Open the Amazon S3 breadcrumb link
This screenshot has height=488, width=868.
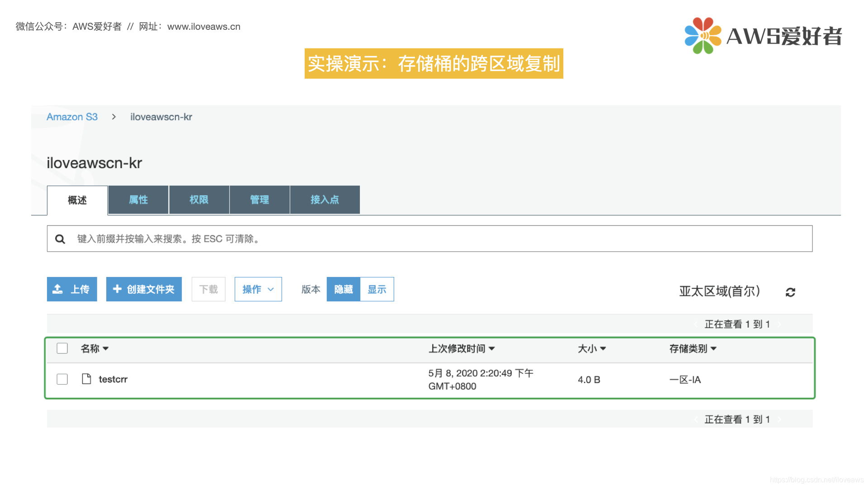(x=72, y=117)
